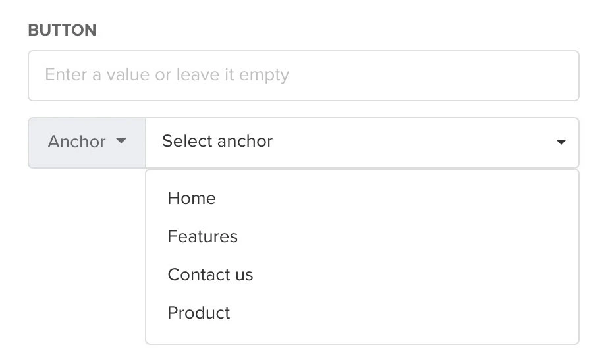Link the button to Contact us anchor
Viewport: 606px width, 364px height.
210,275
